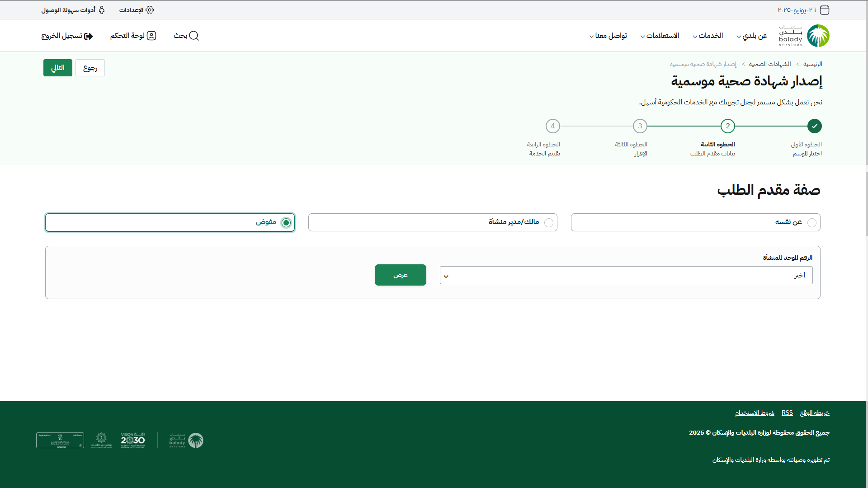Click the logout icon (تسجيل الخروج)
This screenshot has height=488, width=868.
coord(89,36)
